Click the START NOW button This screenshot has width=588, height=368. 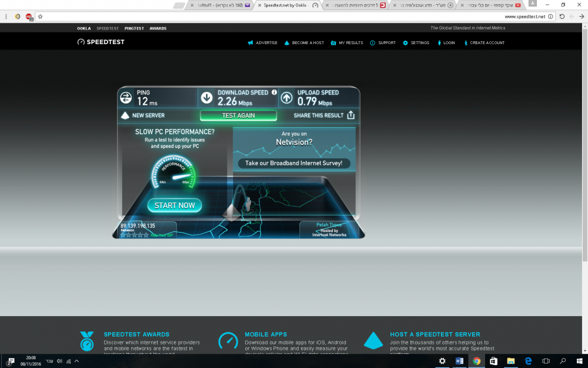[x=175, y=205]
